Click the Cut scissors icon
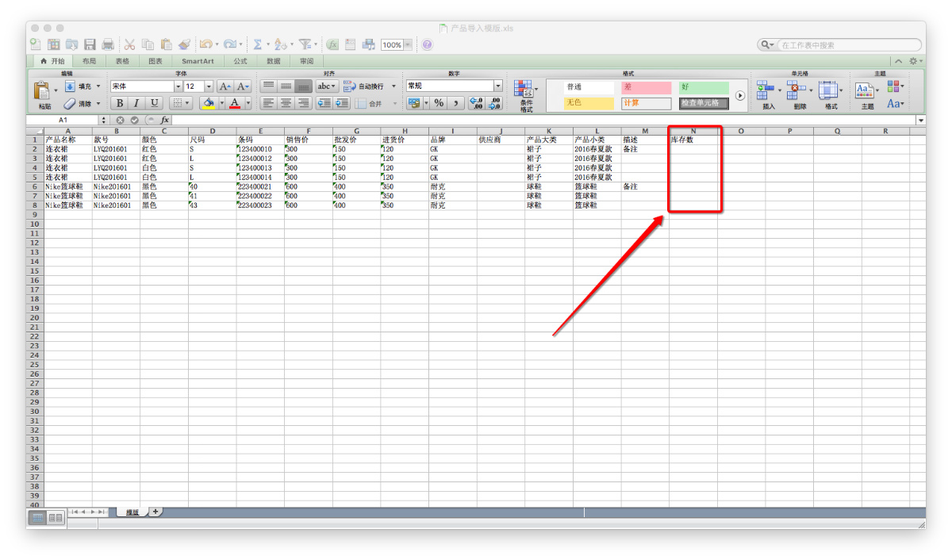 [x=130, y=45]
